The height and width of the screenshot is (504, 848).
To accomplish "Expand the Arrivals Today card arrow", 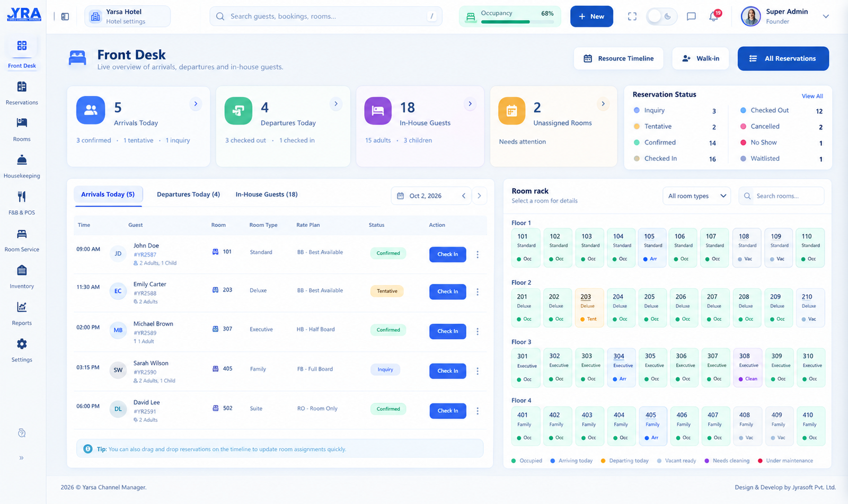I will click(x=196, y=104).
